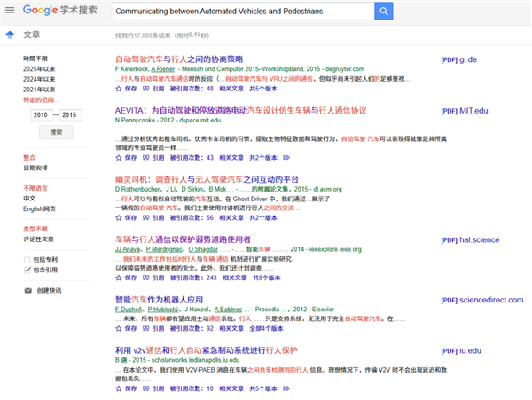The width and height of the screenshot is (532, 400).
Task: Click the star save icon under 幽灵司机 result
Action: coord(119,217)
